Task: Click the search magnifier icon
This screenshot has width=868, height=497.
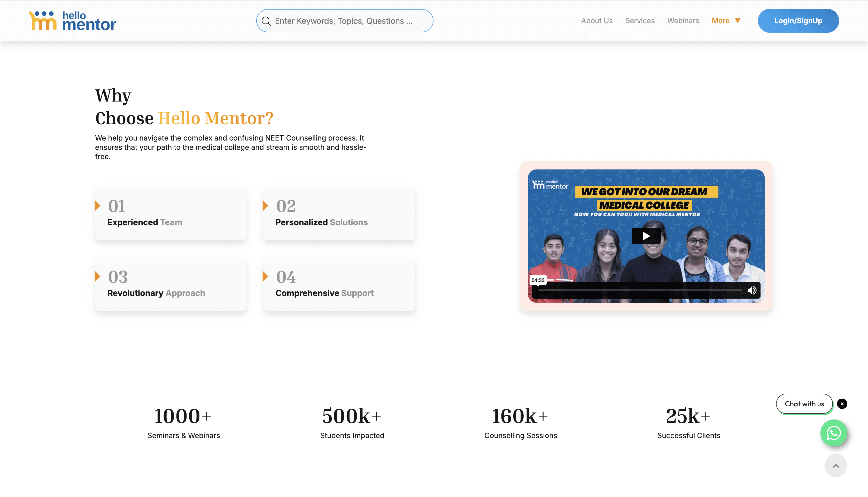Action: click(x=266, y=21)
